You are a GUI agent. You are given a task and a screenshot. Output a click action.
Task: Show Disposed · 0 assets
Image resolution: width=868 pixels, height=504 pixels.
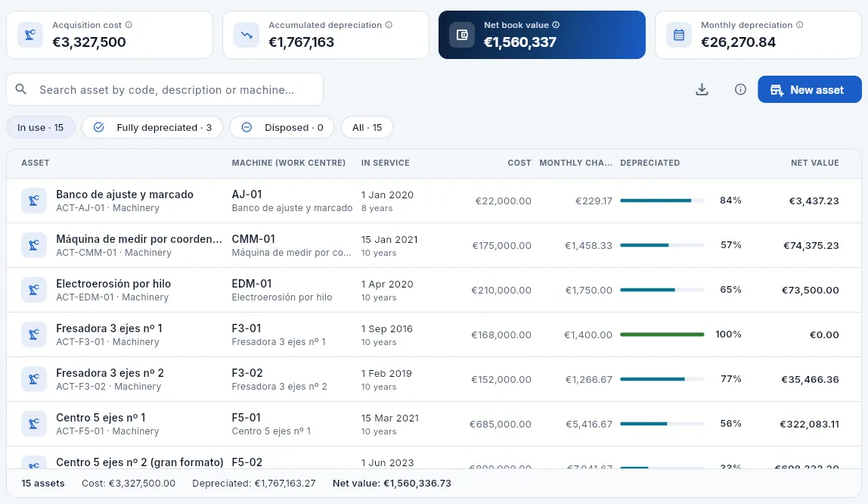coord(282,127)
